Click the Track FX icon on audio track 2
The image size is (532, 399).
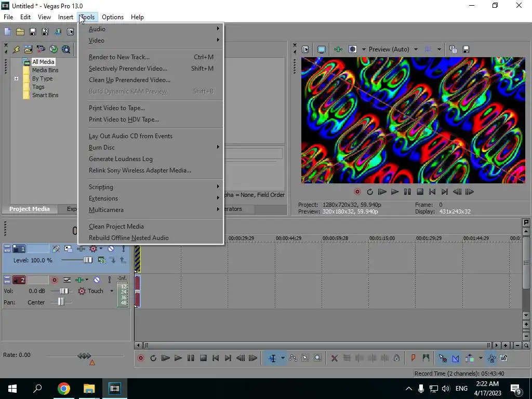(79, 280)
